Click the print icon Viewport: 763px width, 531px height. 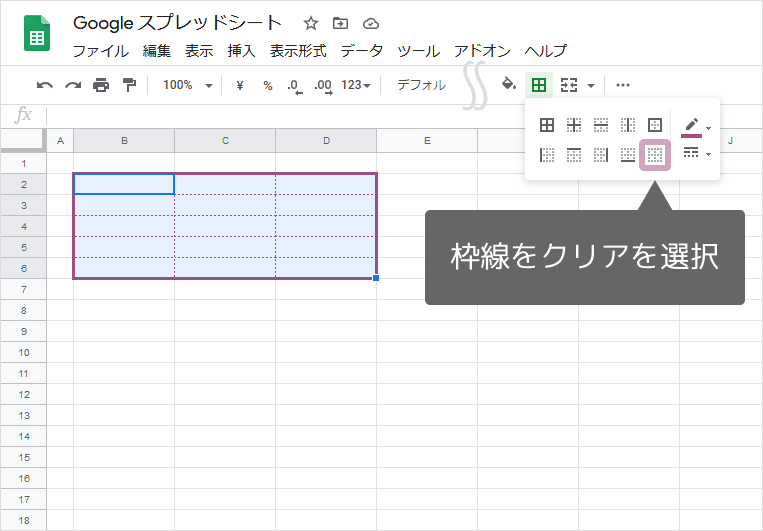coord(101,86)
